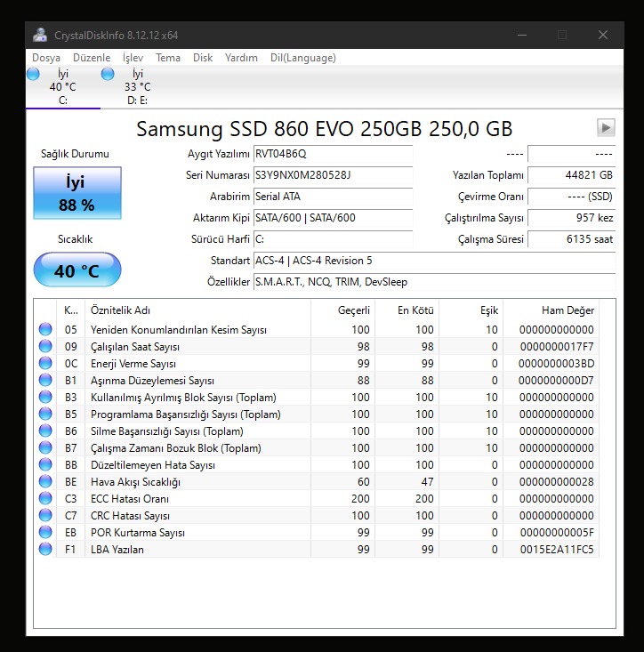Click the Standart ACS-4 field
This screenshot has width=644, height=652.
434,261
